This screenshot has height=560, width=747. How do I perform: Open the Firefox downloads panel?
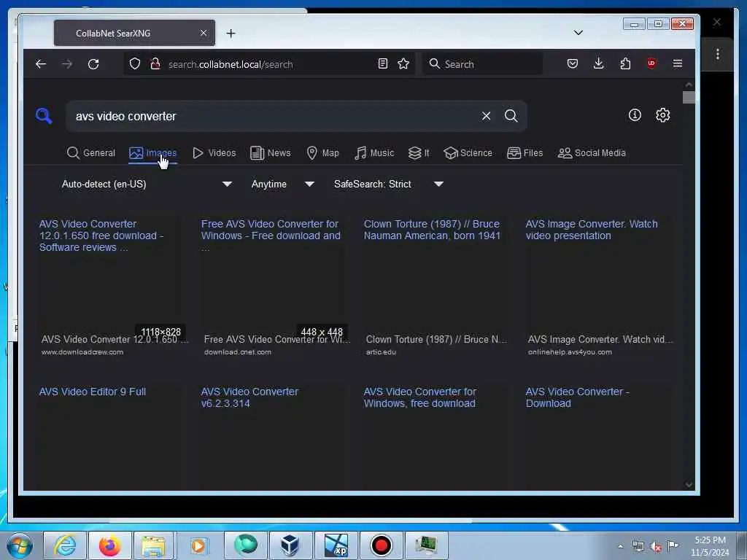coord(599,64)
